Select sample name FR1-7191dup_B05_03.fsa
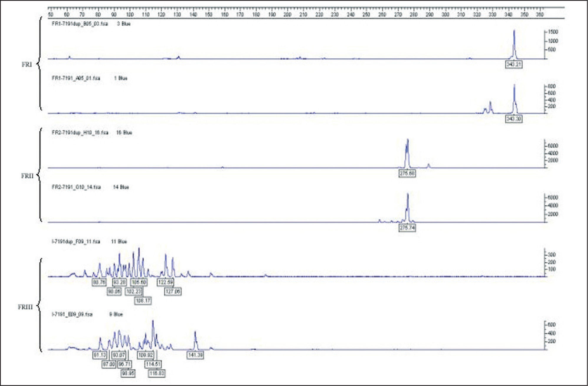Screen dimensions: 588x386 80,24
